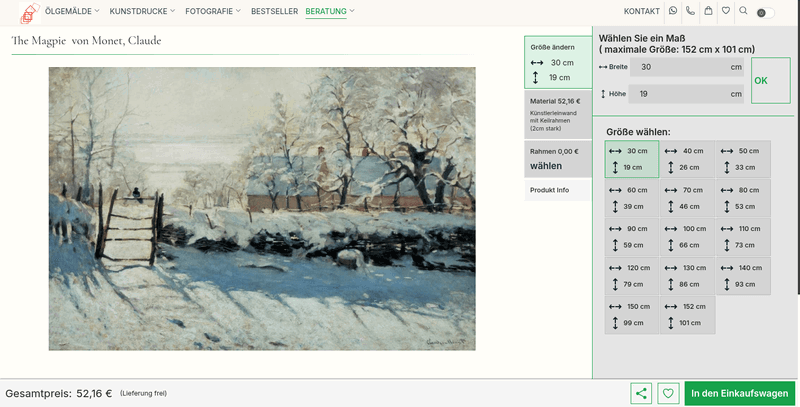
Task: Open the Rahmen wählen tab
Action: click(558, 159)
